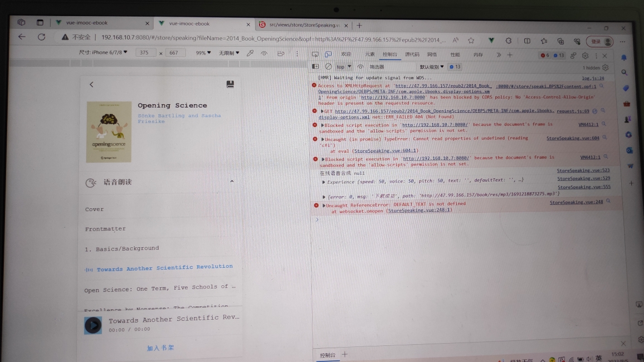Open the collections icon
This screenshot has width=644, height=362.
click(x=560, y=41)
